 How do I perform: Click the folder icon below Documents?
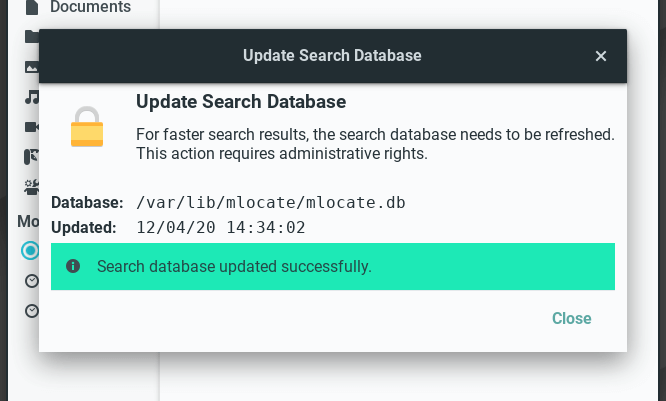coord(32,37)
